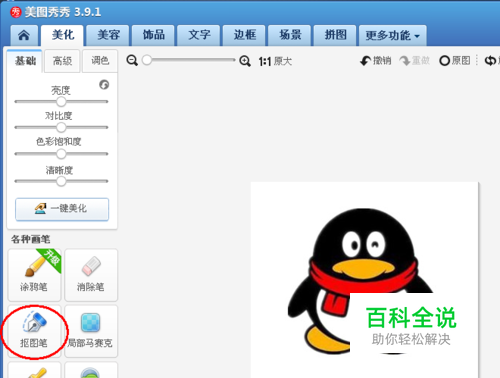The height and width of the screenshot is (378, 500).
Task: Click the zoom in magnifier icon
Action: click(x=245, y=61)
